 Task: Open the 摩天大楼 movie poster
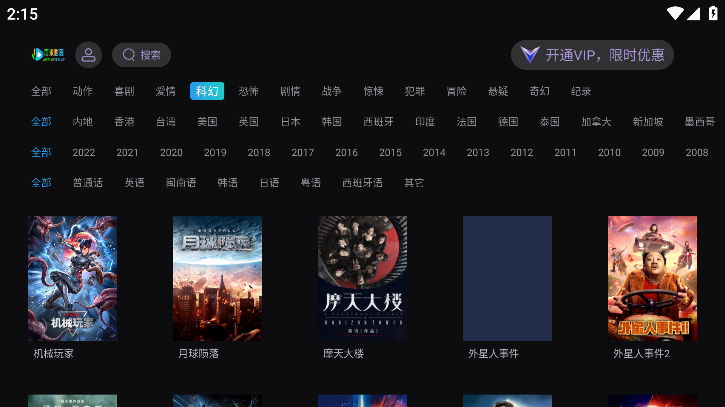pyautogui.click(x=362, y=278)
